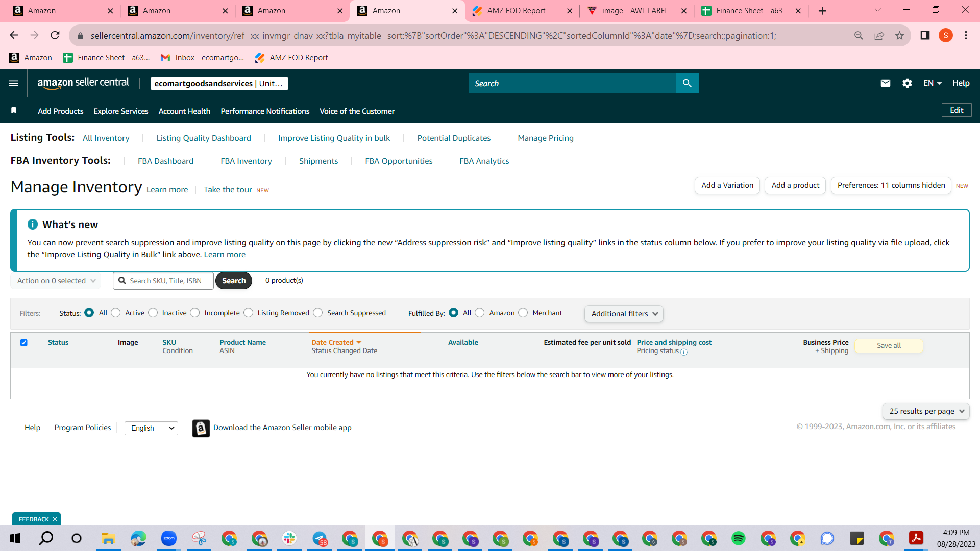Open the Action on 0 selected dropdown
This screenshot has width=980, height=551.
point(56,281)
